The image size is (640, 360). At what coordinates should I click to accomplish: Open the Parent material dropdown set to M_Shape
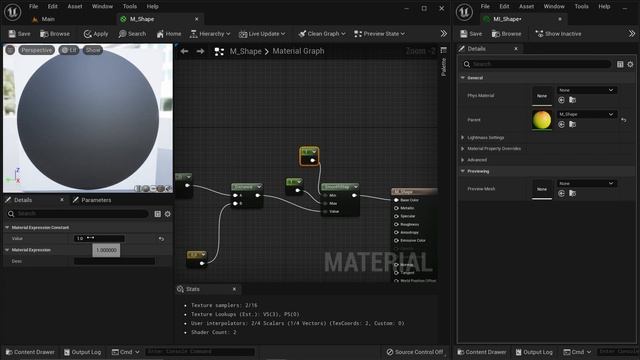pos(587,114)
